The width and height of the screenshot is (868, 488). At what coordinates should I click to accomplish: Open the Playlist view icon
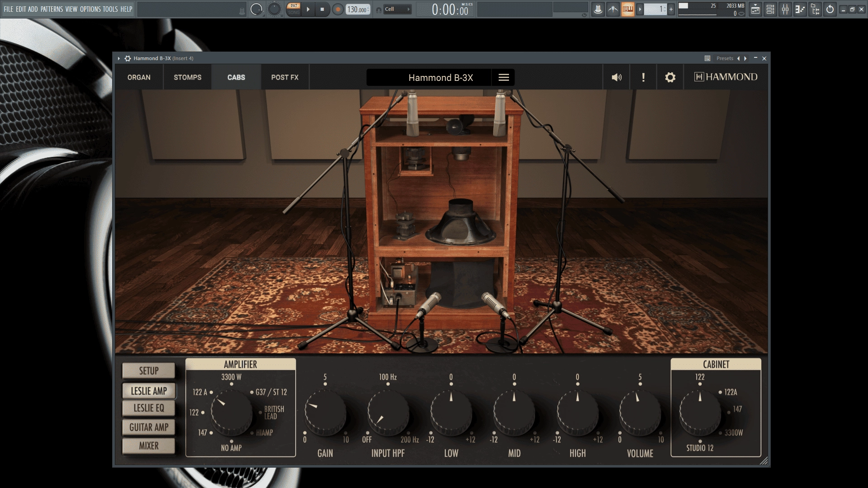tap(755, 9)
